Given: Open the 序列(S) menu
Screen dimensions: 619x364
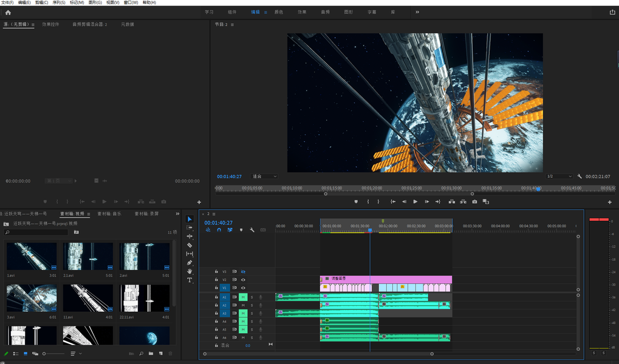Looking at the screenshot, I should pos(59,2).
